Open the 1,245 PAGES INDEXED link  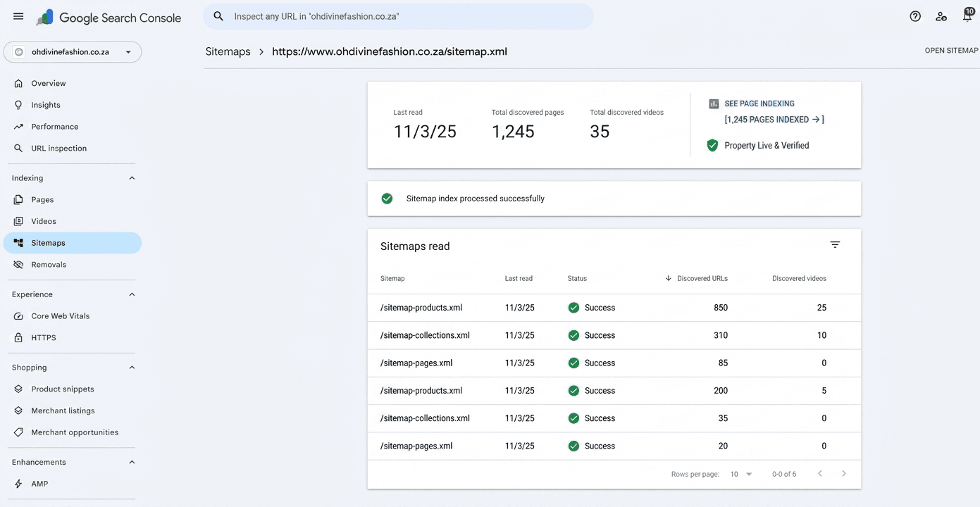774,120
